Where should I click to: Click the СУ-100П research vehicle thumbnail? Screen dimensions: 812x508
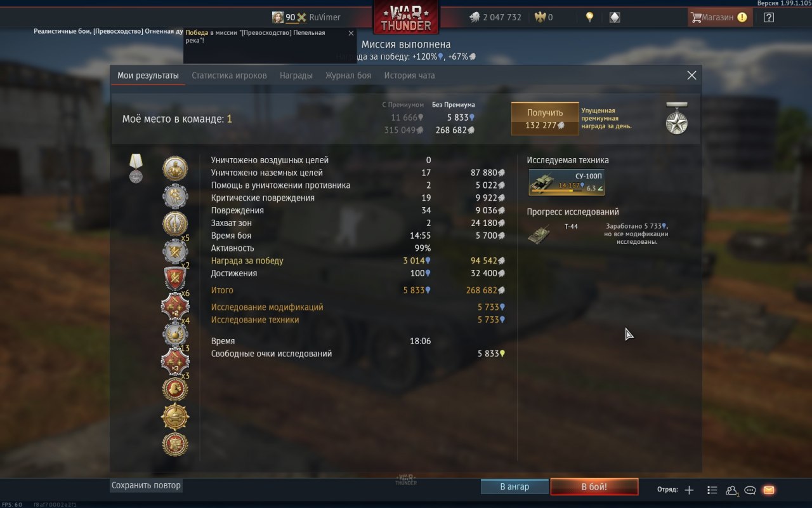click(x=567, y=182)
